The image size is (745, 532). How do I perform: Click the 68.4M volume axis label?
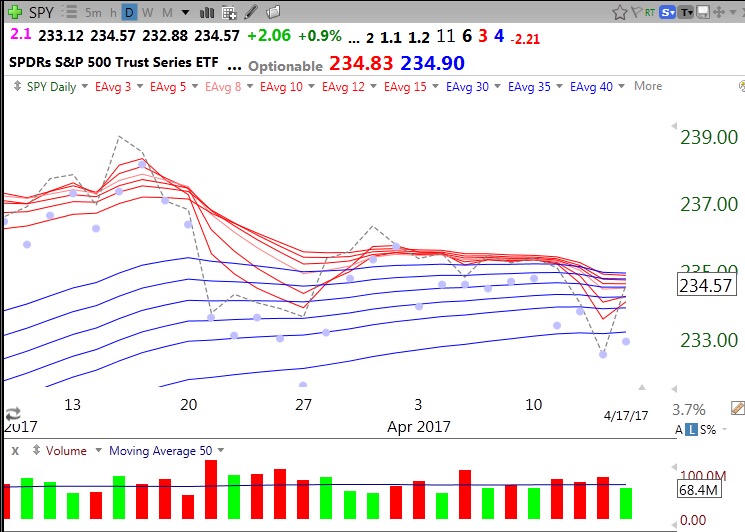click(698, 489)
